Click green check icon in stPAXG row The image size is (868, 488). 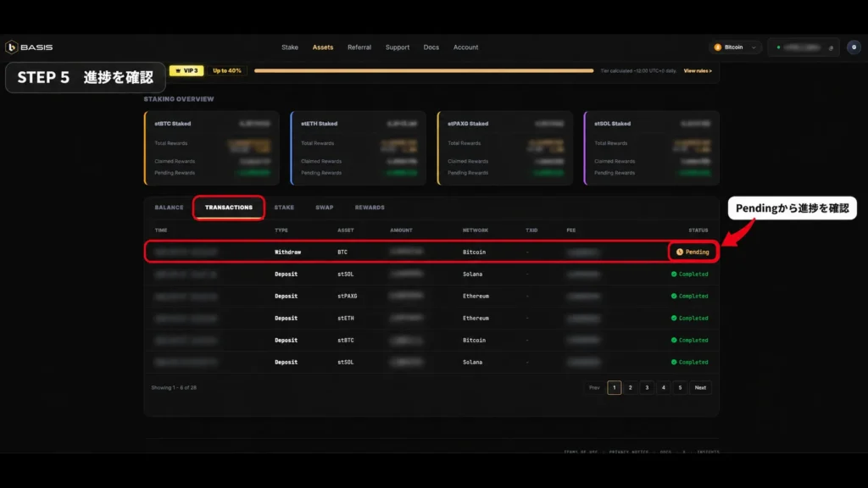click(x=674, y=296)
